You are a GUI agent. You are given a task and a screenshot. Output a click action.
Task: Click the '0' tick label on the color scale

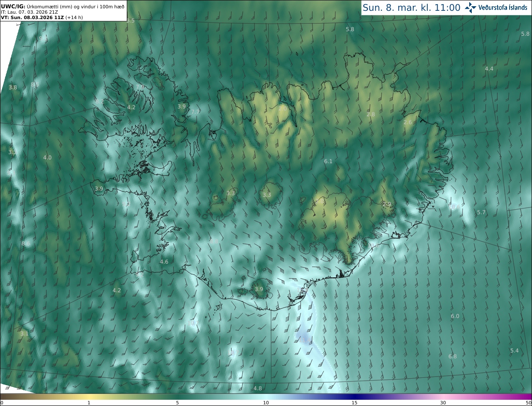click(x=2, y=403)
